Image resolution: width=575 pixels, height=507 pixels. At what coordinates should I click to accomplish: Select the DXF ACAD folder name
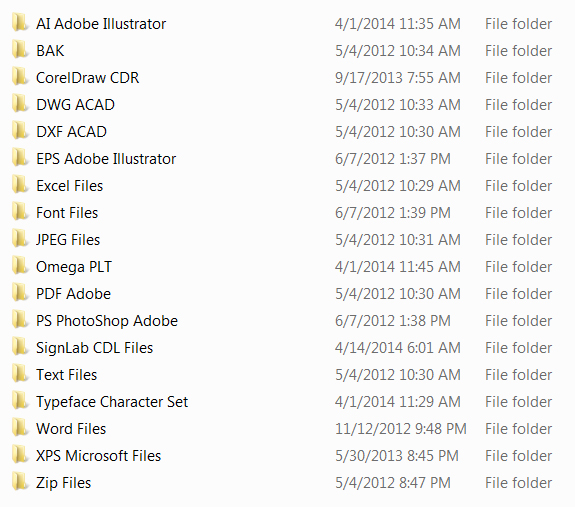[72, 132]
